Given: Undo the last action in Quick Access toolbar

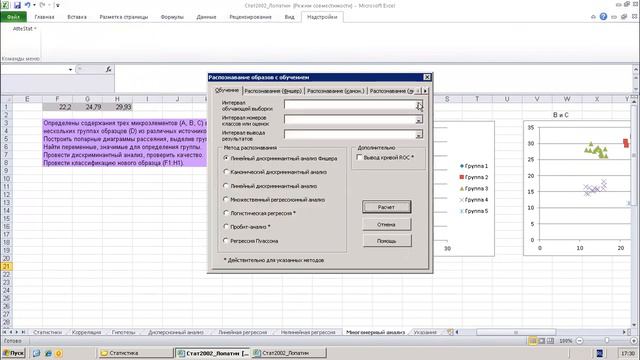Looking at the screenshot, I should pyautogui.click(x=27, y=5).
